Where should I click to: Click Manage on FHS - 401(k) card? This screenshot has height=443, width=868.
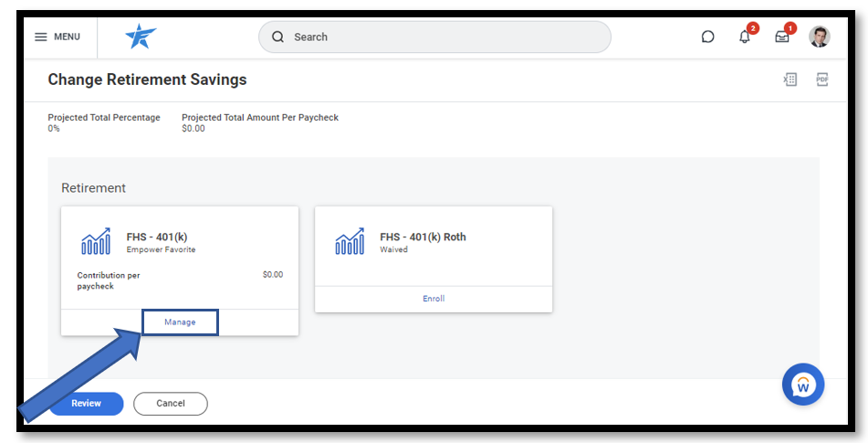click(180, 322)
